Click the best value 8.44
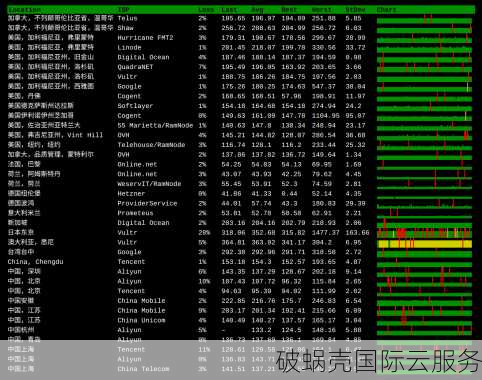Viewport: 482px width, 380px height. 289,194
